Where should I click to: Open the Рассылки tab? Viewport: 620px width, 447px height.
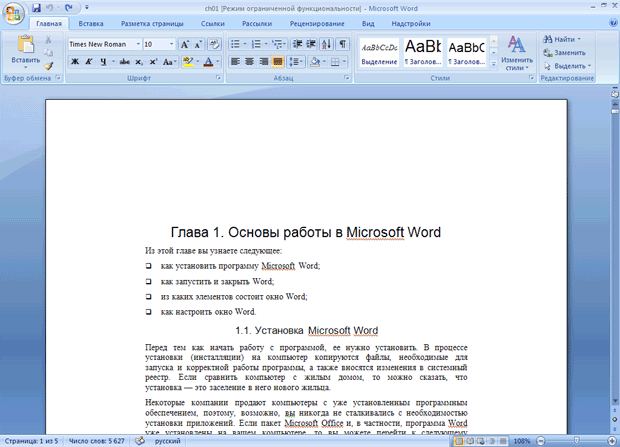click(x=257, y=24)
